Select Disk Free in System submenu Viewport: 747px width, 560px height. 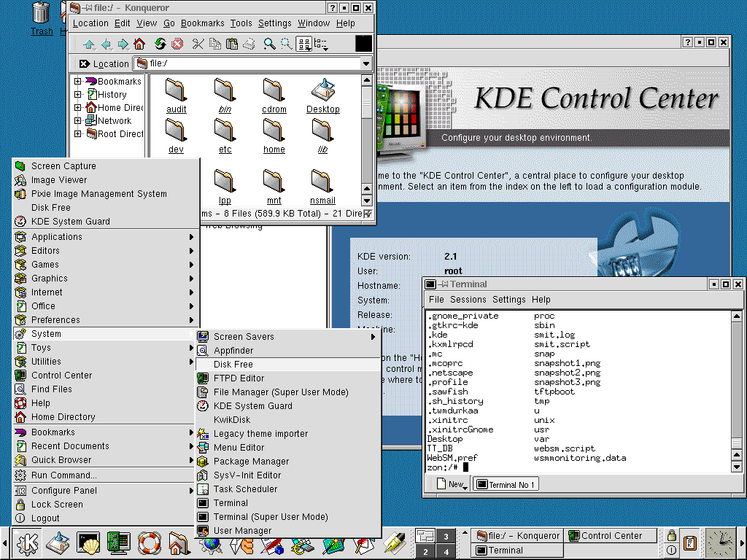click(x=233, y=365)
